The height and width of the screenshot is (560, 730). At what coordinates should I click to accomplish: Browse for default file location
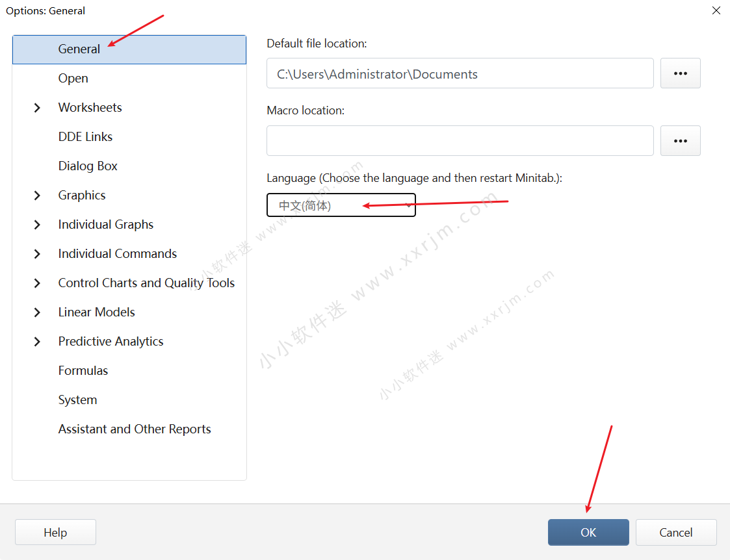[x=680, y=73]
